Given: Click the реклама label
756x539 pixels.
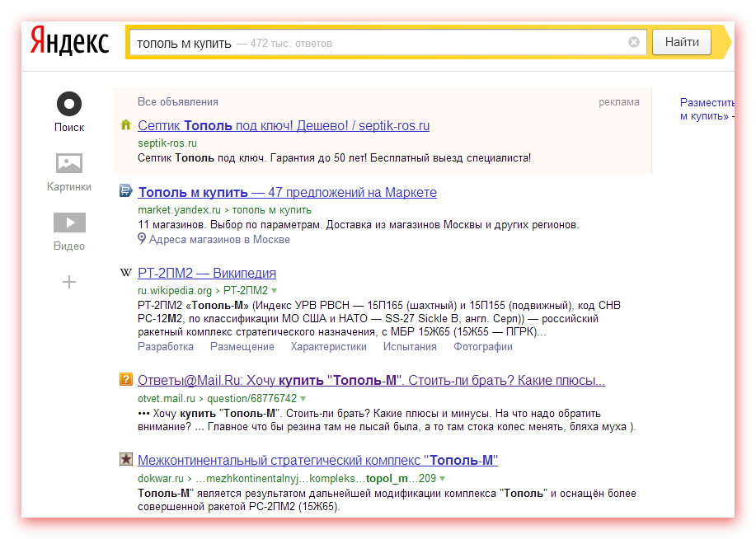Looking at the screenshot, I should (x=619, y=101).
